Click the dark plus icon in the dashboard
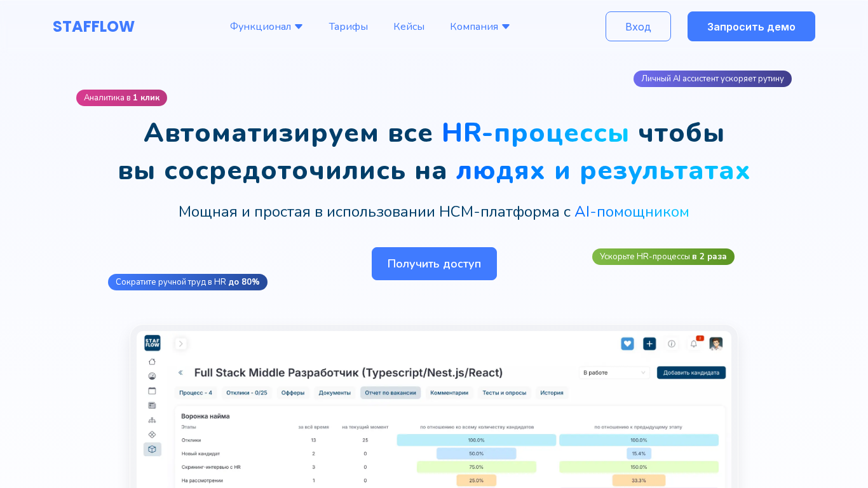Image resolution: width=868 pixels, height=488 pixels. 649,344
